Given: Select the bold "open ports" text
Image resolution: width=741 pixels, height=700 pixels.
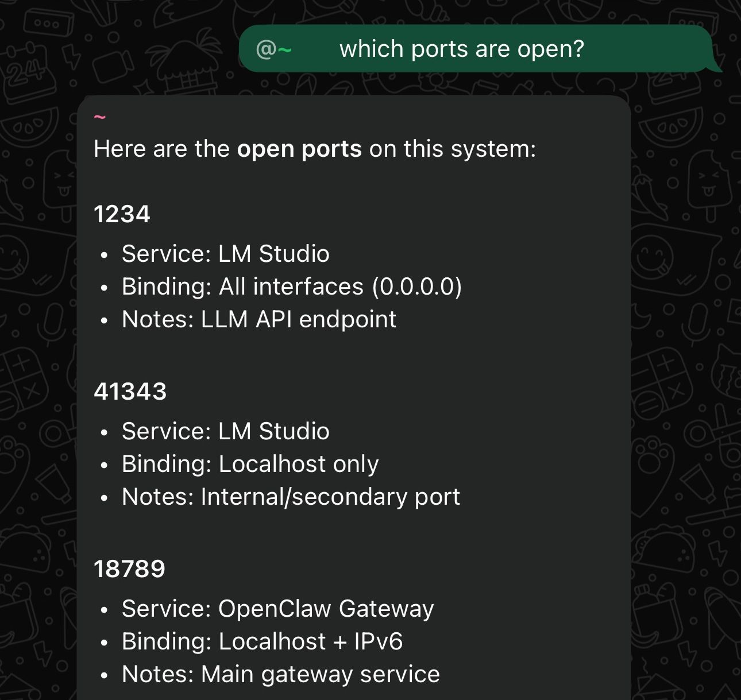Looking at the screenshot, I should (x=299, y=149).
